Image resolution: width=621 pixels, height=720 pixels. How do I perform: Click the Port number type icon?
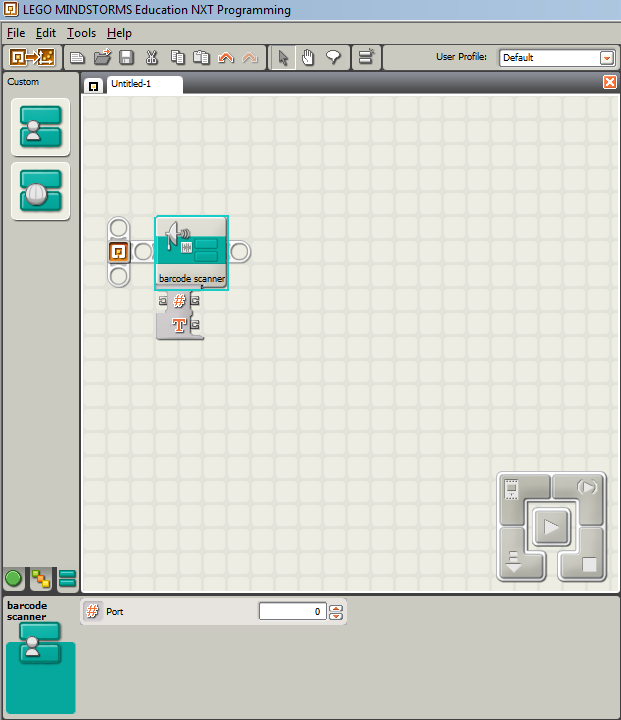point(92,611)
